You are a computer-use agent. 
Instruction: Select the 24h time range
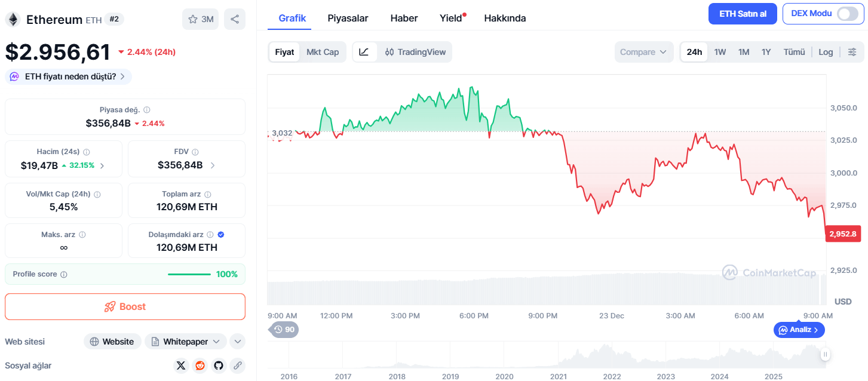(x=694, y=52)
